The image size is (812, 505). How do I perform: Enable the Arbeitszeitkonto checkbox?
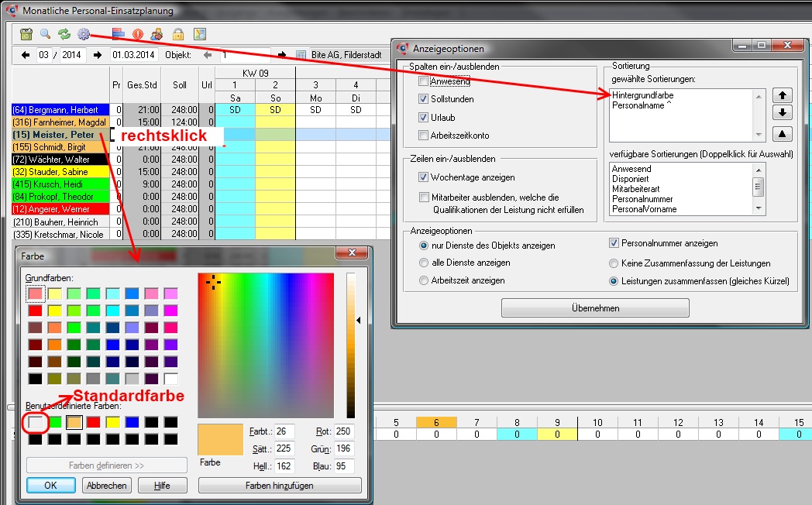[x=424, y=136]
